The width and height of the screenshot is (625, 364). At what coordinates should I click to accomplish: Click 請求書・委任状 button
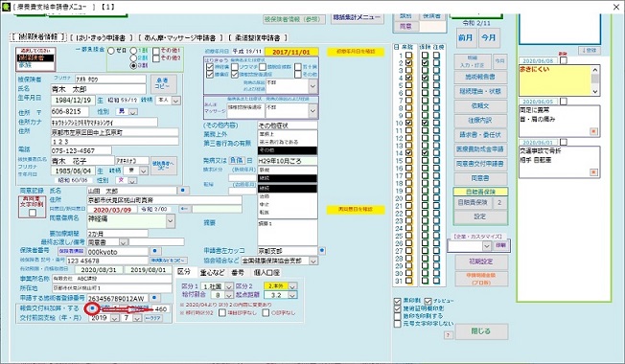coord(480,135)
